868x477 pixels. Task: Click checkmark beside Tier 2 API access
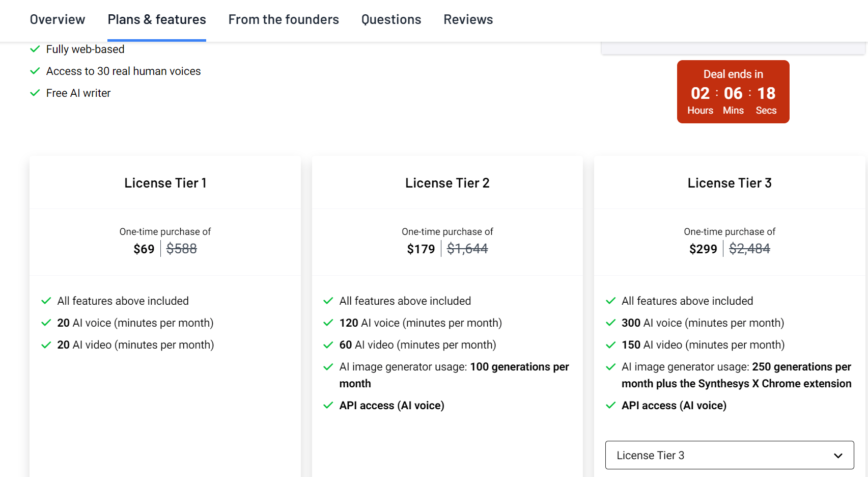pos(328,406)
